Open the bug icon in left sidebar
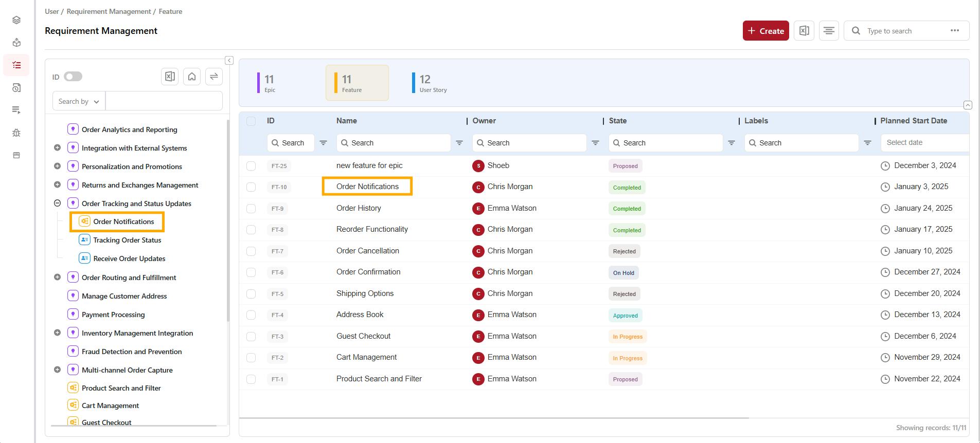Screen dimensions: 980x443 [x=16, y=133]
